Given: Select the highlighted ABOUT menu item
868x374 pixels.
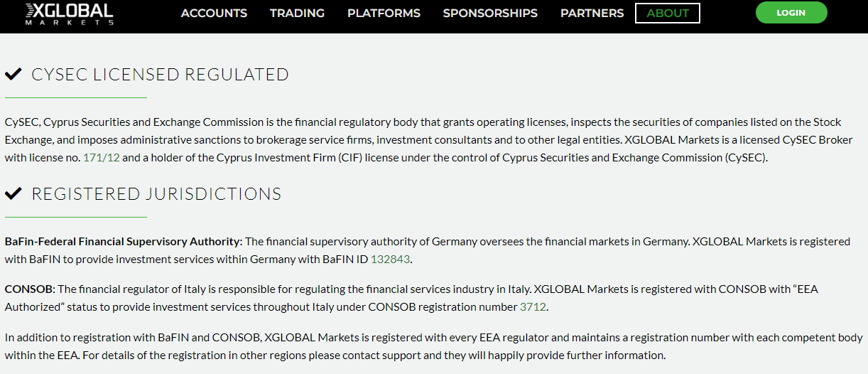Looking at the screenshot, I should [668, 13].
